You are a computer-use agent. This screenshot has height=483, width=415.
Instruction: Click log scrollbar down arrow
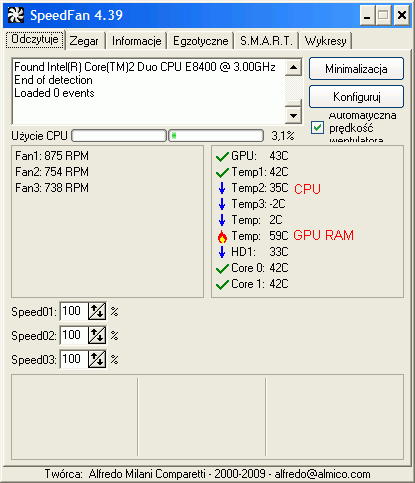point(293,116)
